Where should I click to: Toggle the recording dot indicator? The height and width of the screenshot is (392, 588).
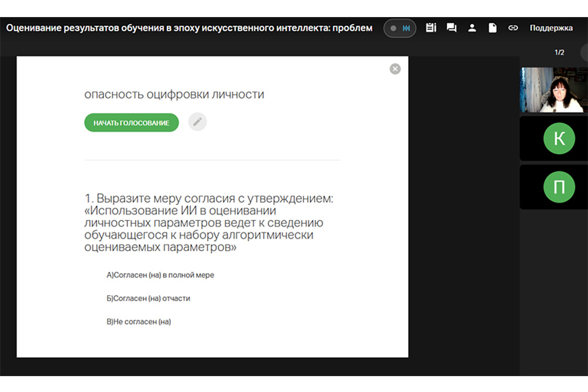393,28
